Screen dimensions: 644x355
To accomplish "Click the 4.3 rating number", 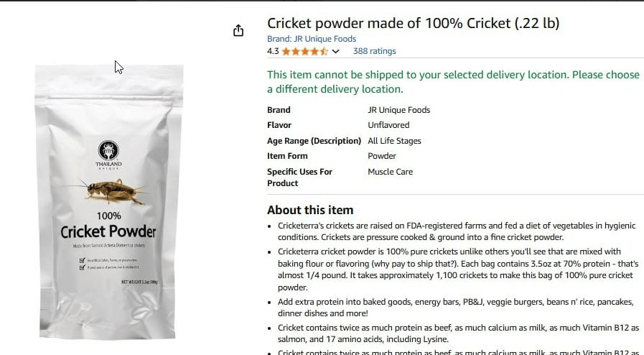I will 273,52.
